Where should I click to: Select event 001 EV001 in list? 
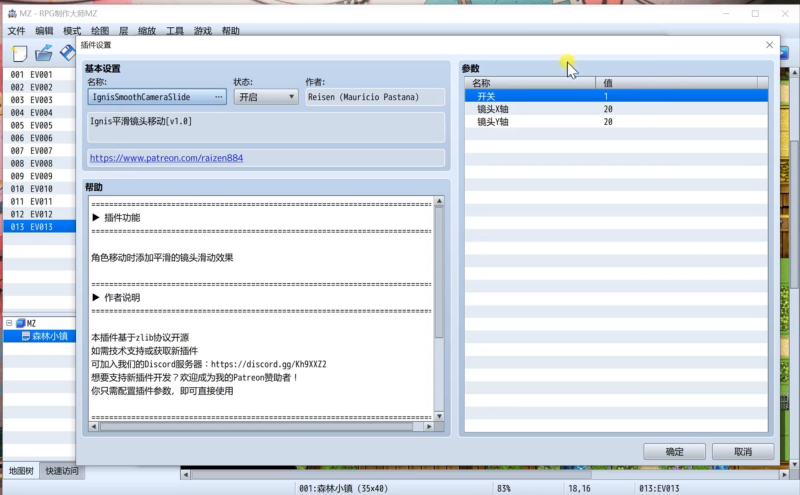tap(40, 75)
